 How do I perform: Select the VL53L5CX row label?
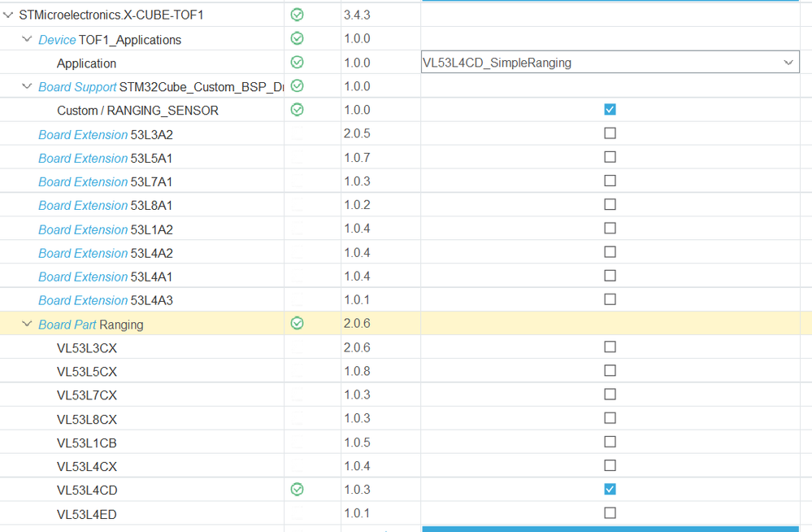coord(87,372)
